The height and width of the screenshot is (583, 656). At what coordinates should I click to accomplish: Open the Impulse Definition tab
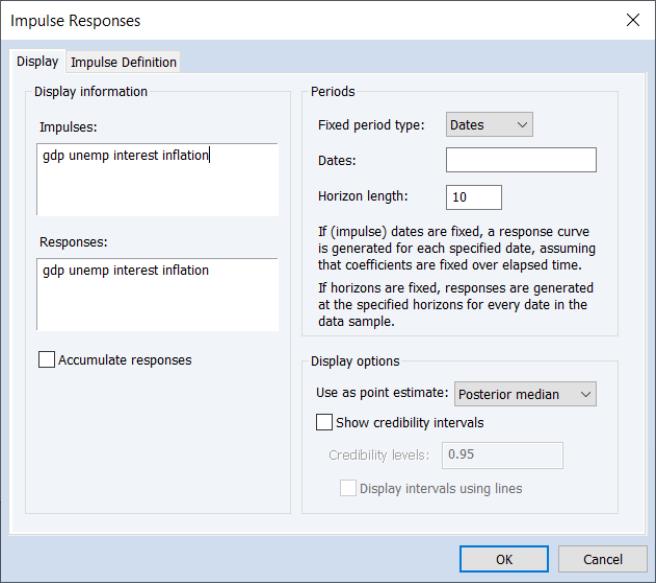(123, 62)
